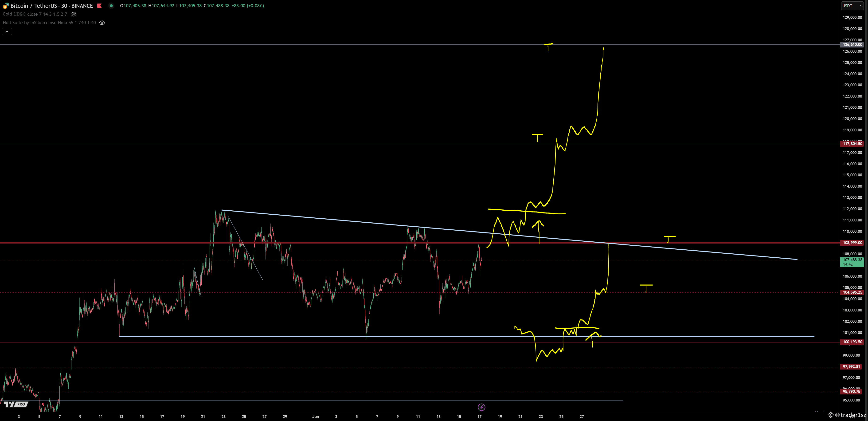Select the Hull Suite by InSilico legend
Screen dimensions: 868x421
click(49, 23)
